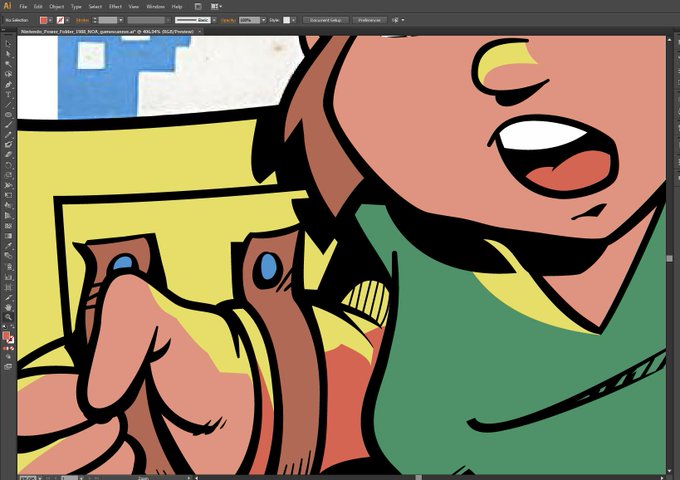This screenshot has height=480, width=680.
Task: Open the Select menu
Action: coord(95,7)
